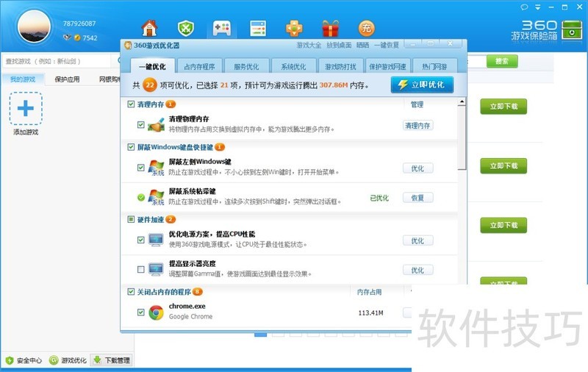This screenshot has height=372, width=588.
Task: Click the user avatar picture
Action: tap(34, 26)
